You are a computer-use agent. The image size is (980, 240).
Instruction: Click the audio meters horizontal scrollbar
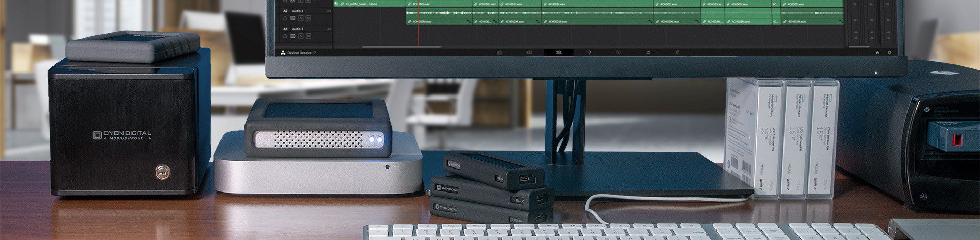tap(859, 47)
